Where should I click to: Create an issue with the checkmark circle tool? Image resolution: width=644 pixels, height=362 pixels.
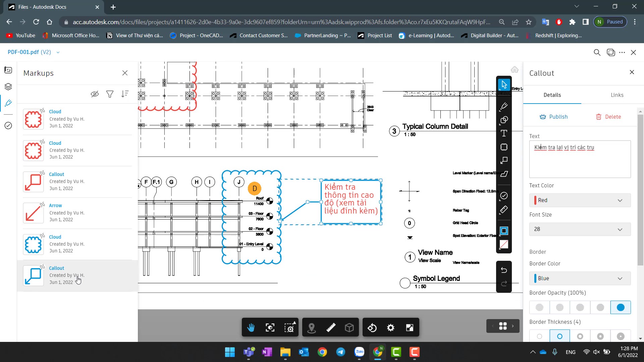[x=504, y=196]
